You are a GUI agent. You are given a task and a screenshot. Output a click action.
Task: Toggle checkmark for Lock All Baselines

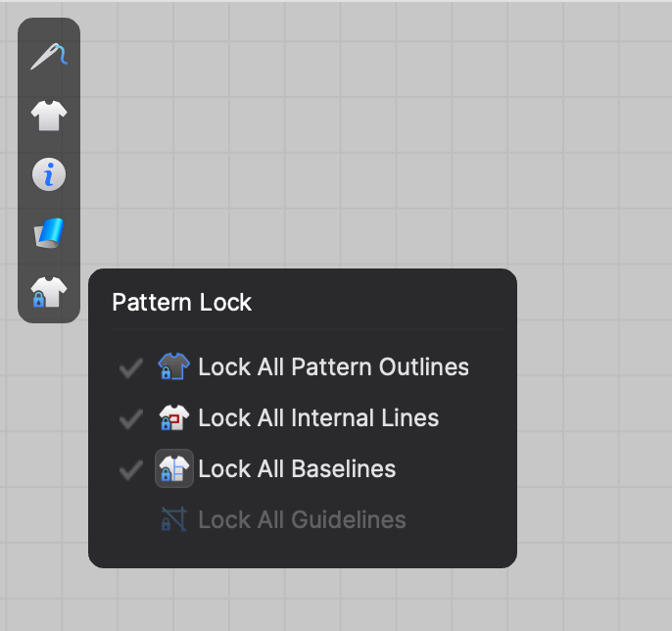[x=131, y=470]
